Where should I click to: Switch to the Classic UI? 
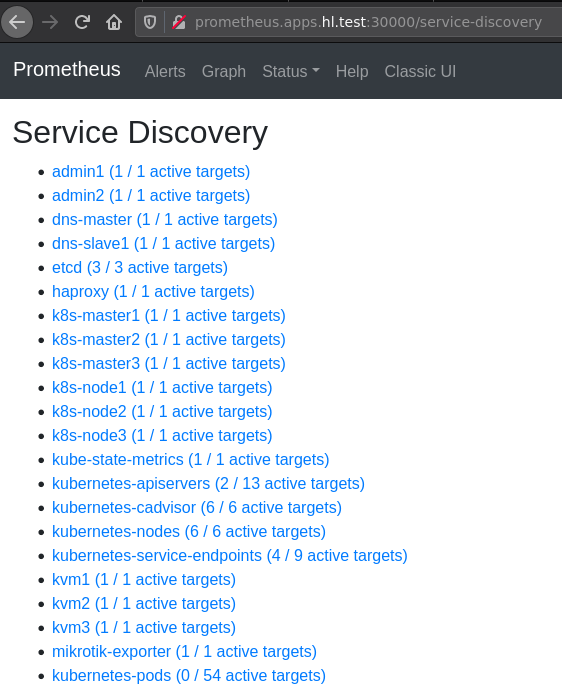click(x=420, y=71)
